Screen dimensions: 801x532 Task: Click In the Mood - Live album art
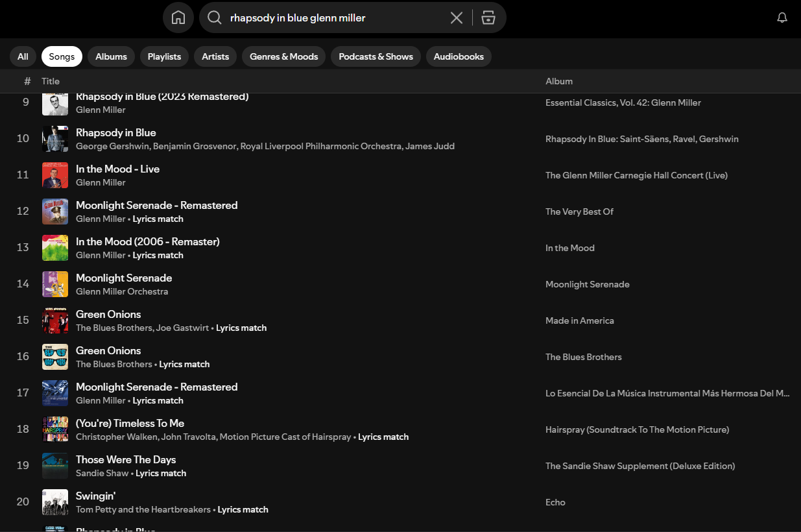55,175
